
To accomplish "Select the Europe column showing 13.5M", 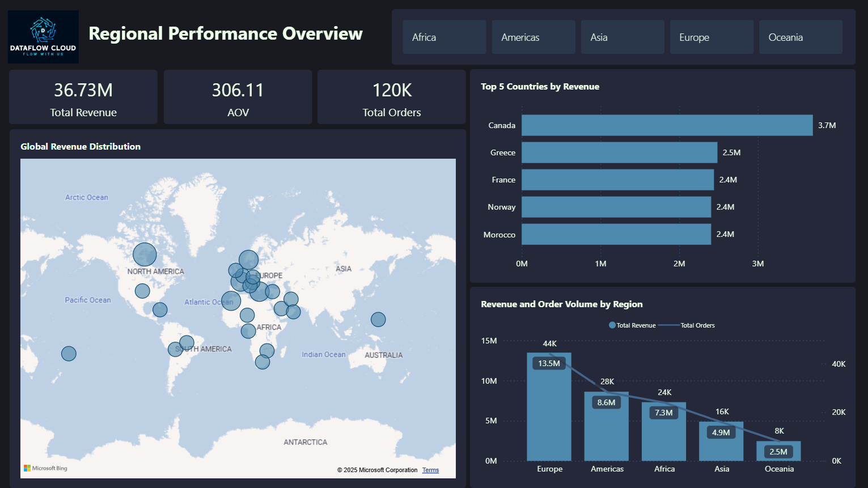I will 549,408.
